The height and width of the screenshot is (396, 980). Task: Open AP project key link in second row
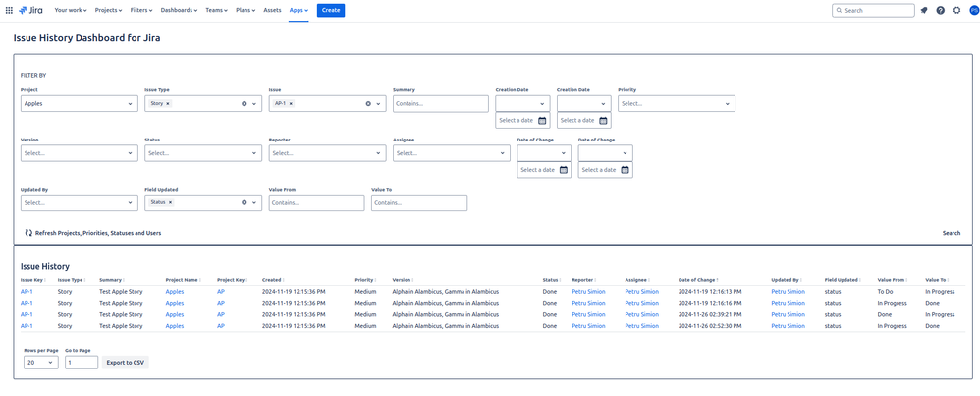(221, 303)
